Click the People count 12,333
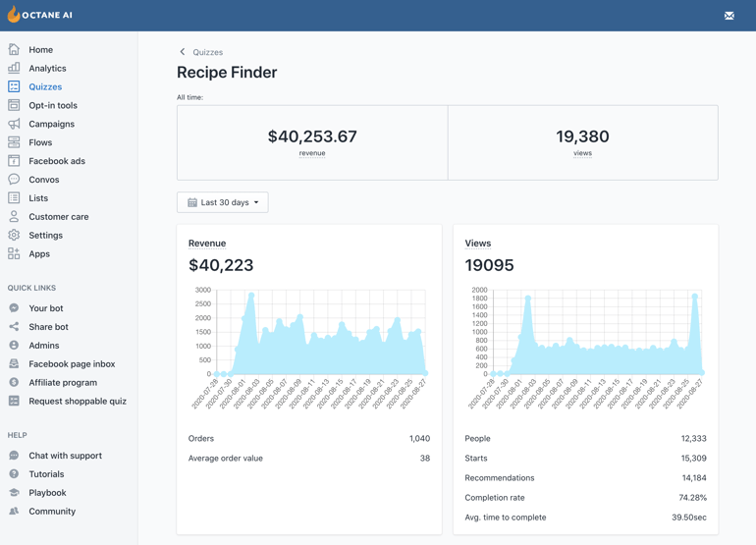Viewport: 756px width, 545px height. coord(693,438)
